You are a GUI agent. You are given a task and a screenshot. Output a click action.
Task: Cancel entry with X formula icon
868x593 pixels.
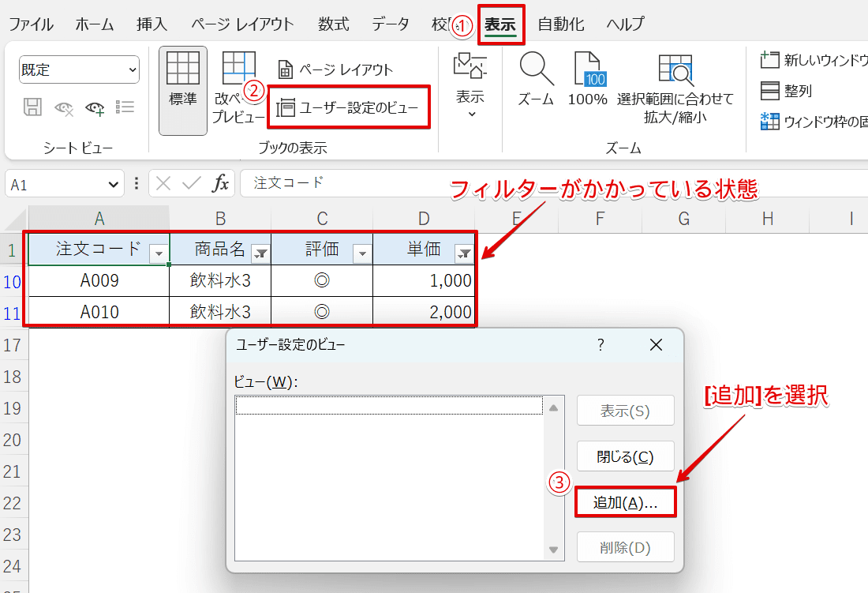163,183
